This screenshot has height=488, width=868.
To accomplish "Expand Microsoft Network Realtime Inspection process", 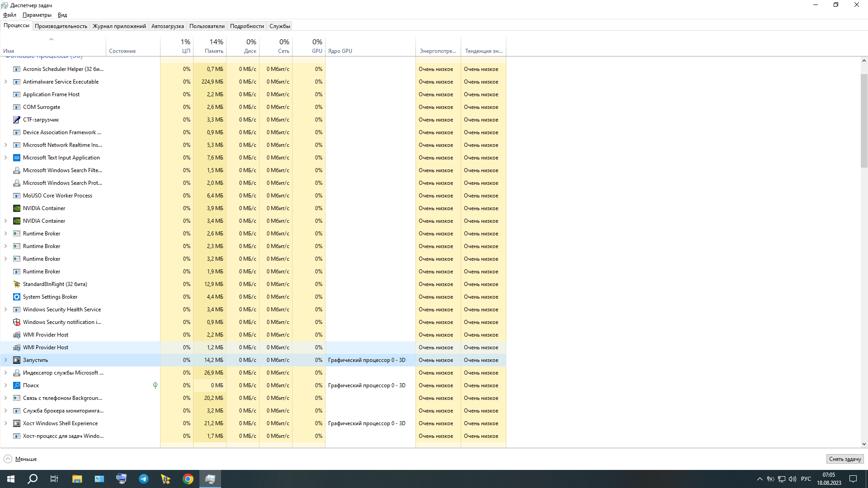I will point(5,145).
